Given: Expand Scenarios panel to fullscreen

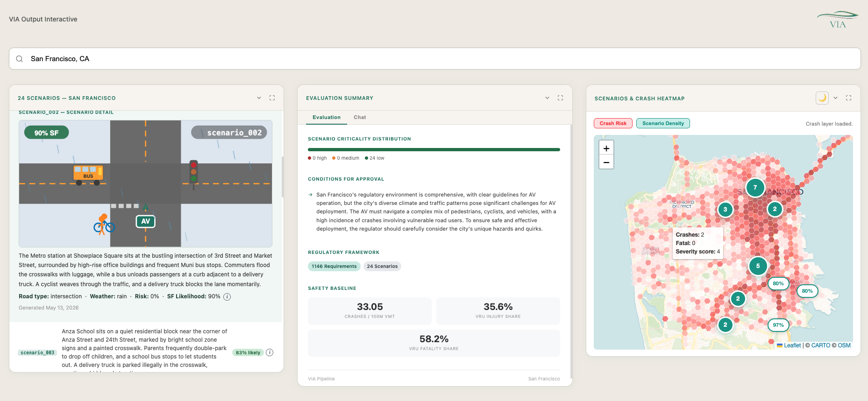Looking at the screenshot, I should 272,98.
